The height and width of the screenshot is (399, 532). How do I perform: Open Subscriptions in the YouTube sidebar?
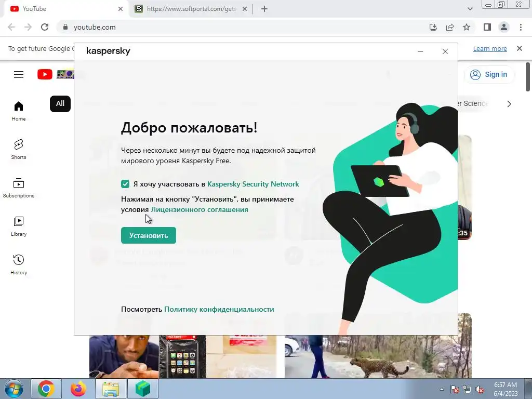[x=19, y=188]
